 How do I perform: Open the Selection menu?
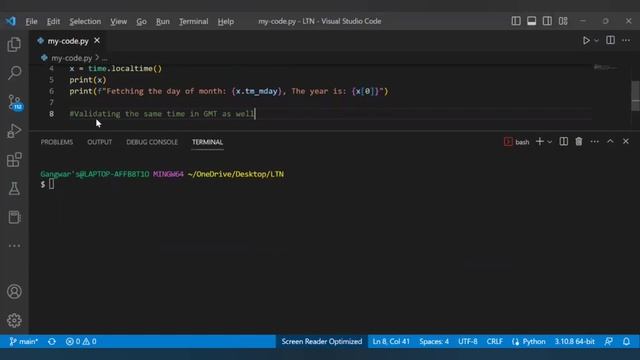tap(85, 21)
